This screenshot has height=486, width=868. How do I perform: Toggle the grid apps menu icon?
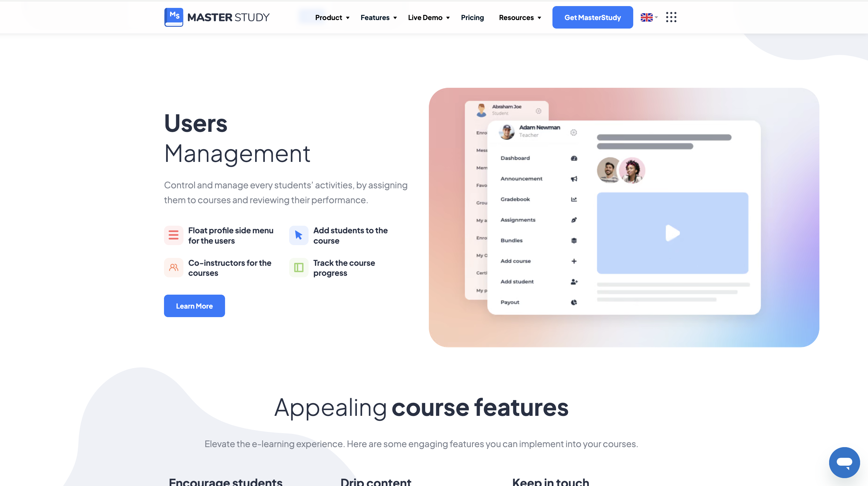pyautogui.click(x=671, y=17)
